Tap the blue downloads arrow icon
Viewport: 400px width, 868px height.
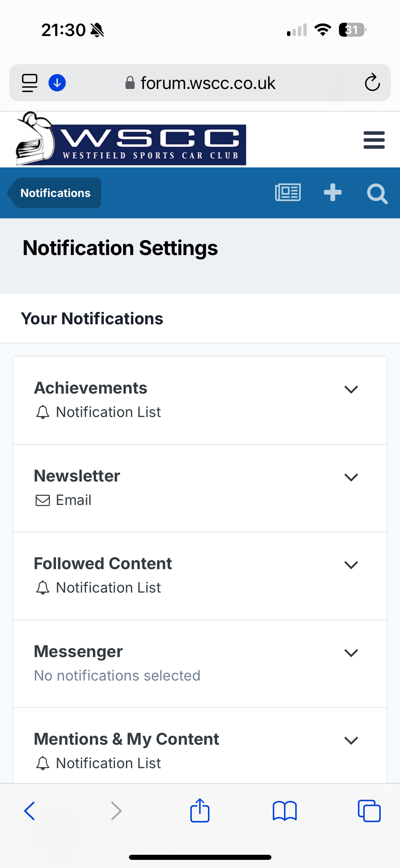click(57, 83)
